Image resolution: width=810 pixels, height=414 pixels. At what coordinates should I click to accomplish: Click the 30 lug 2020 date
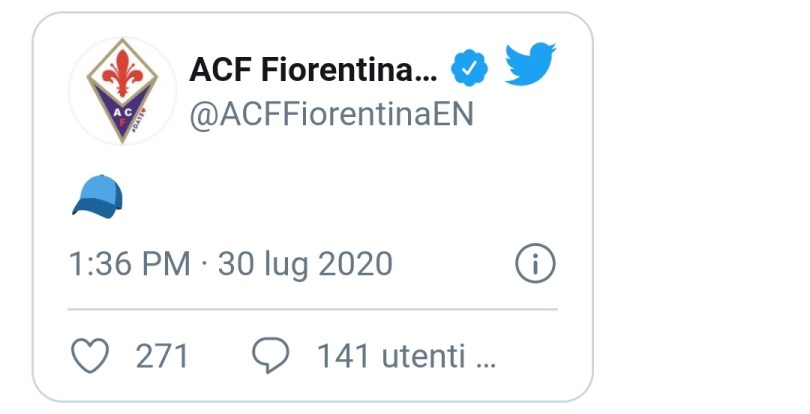click(305, 264)
